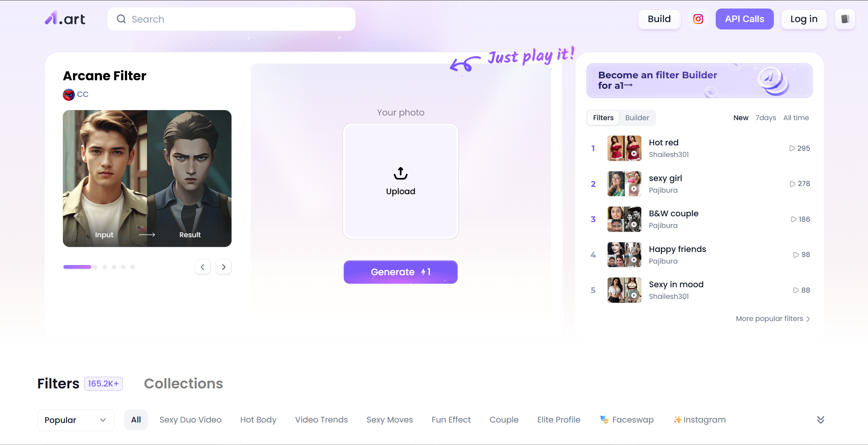
Task: Click the API Calls button
Action: [744, 19]
